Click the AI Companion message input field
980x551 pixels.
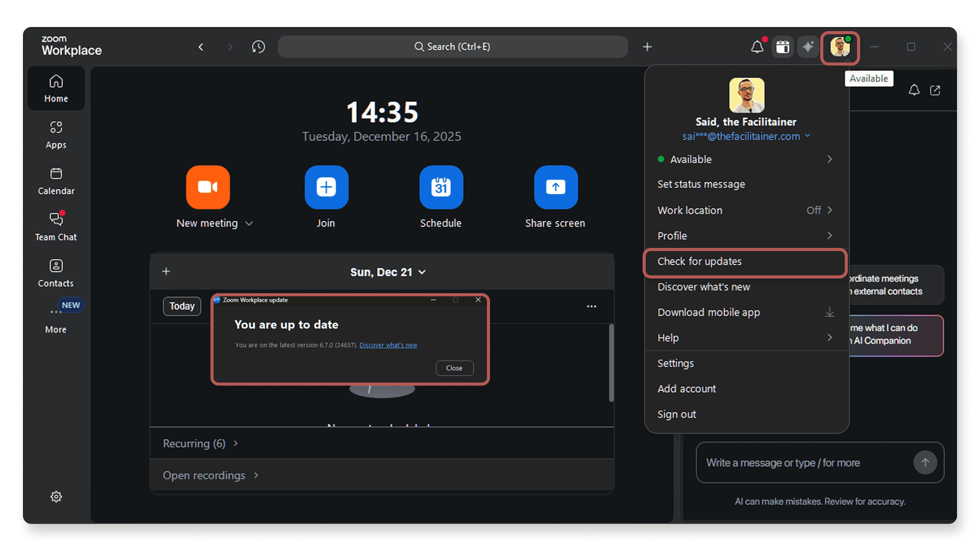coord(804,463)
